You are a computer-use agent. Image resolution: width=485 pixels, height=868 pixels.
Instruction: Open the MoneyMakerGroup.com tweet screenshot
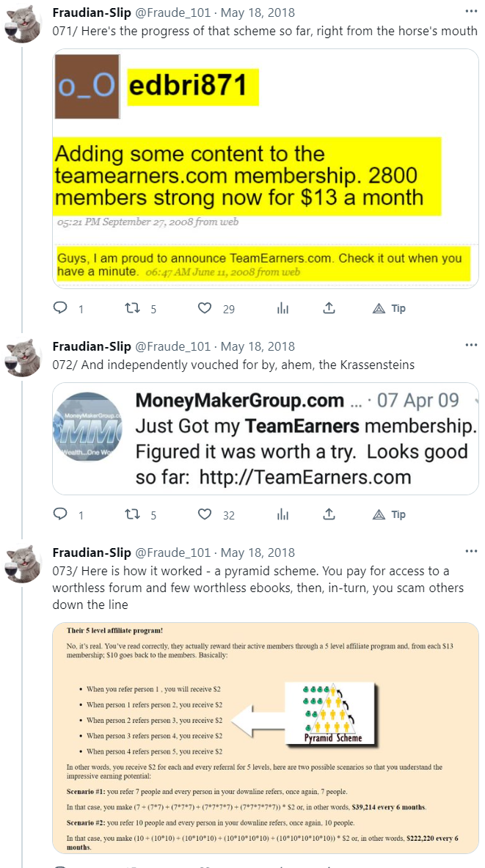click(x=266, y=438)
